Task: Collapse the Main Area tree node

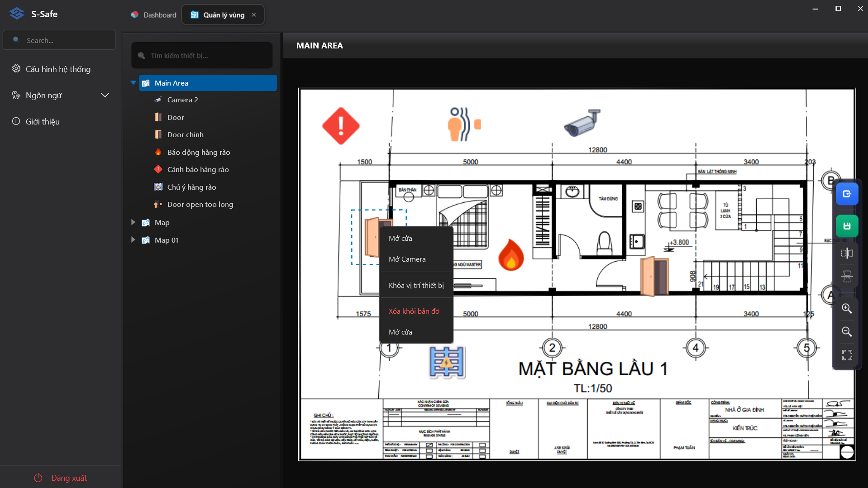Action: [x=133, y=83]
